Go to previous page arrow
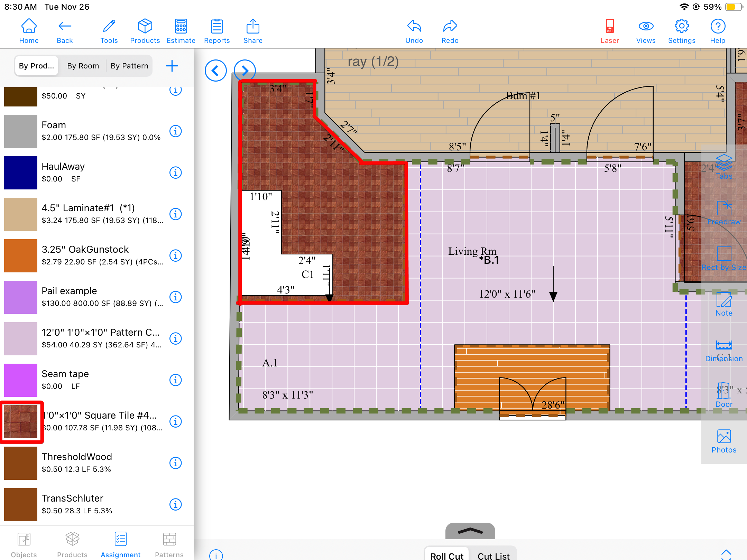 point(215,71)
